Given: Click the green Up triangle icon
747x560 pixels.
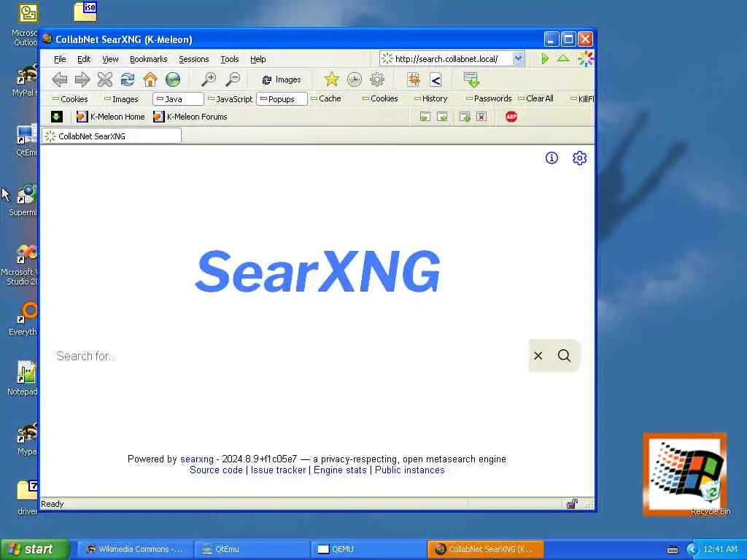Looking at the screenshot, I should [x=563, y=58].
